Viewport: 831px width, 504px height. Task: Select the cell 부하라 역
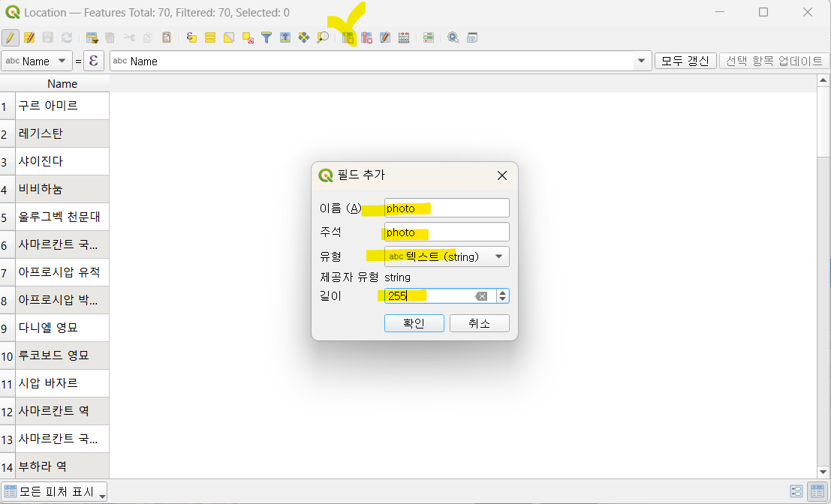62,466
